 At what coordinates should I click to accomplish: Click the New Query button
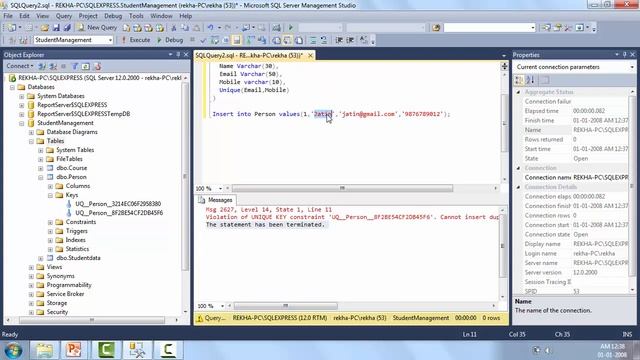(98, 27)
